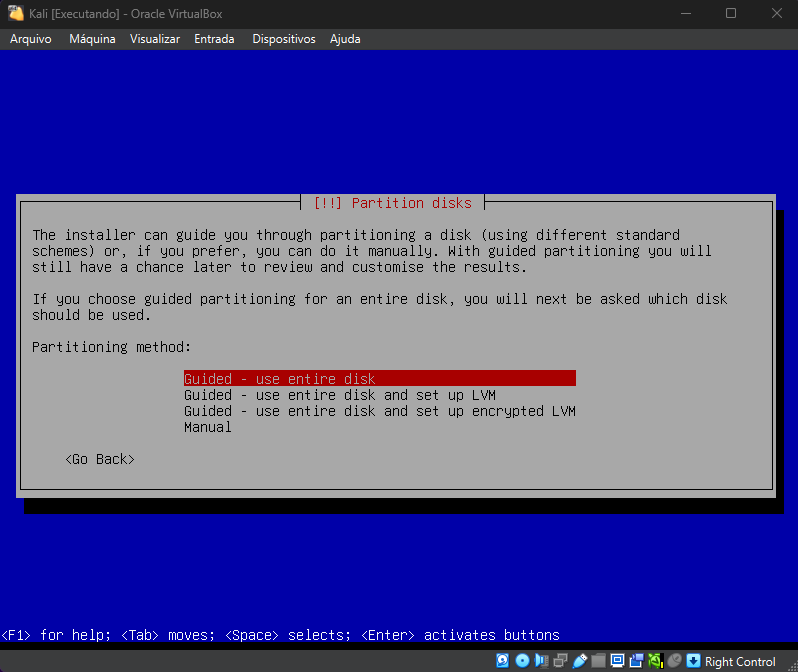Click the network adapter status icon
Image resolution: width=798 pixels, height=672 pixels.
(x=560, y=661)
